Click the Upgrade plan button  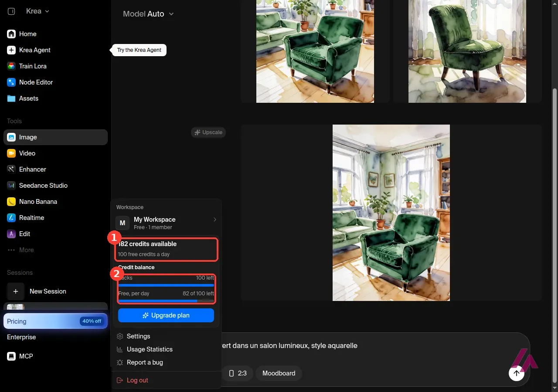(166, 315)
